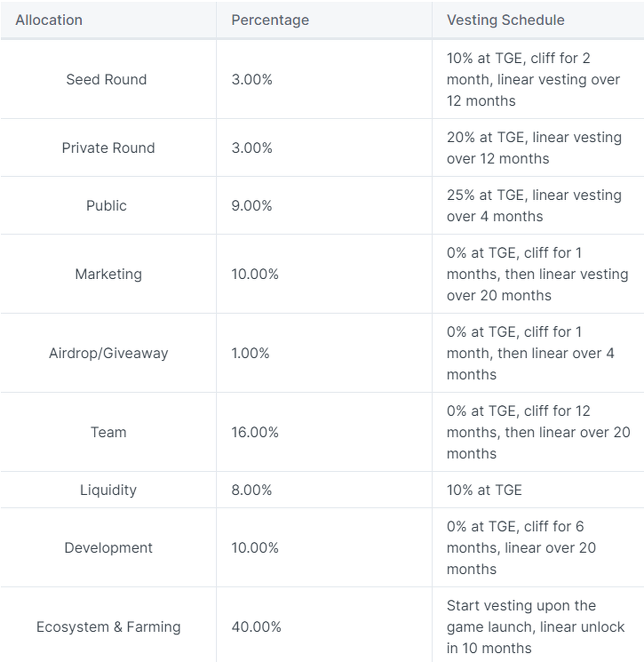Click the "10% at TGE" liquidity vesting cell
The width and height of the screenshot is (644, 662).
coord(484,490)
